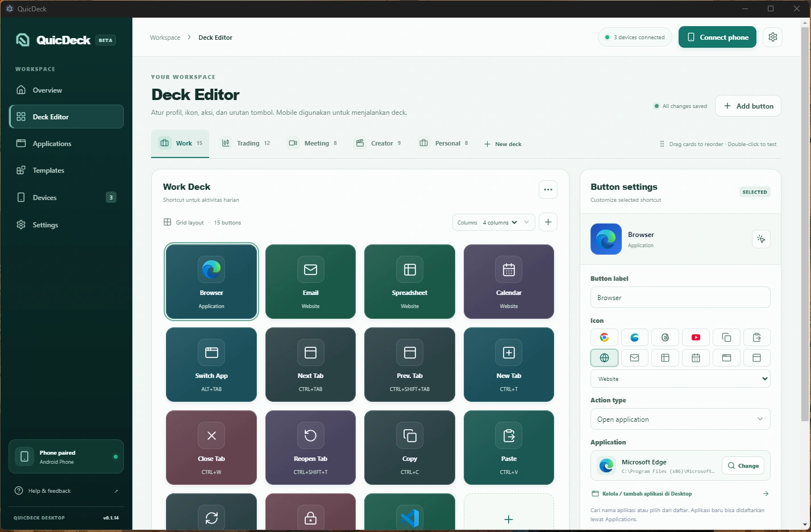
Task: Select the calendar icon in the Icon picker
Action: (696, 358)
